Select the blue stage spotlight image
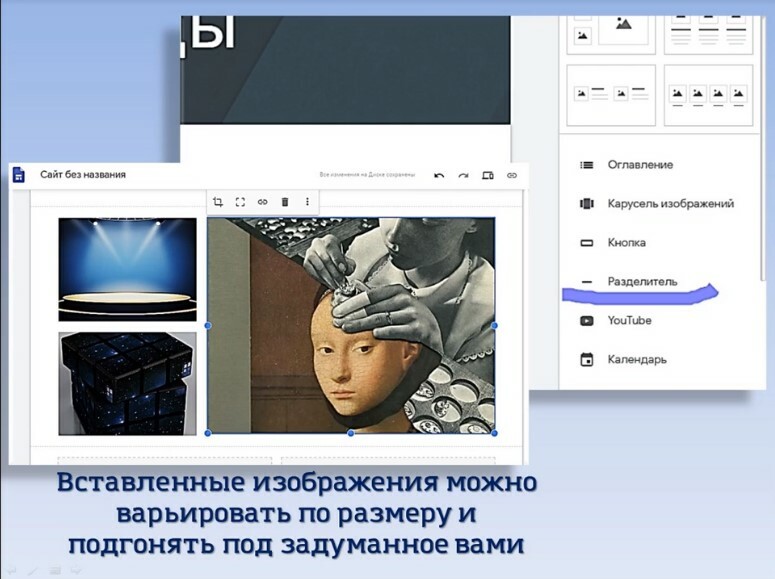The width and height of the screenshot is (775, 579). pos(128,269)
